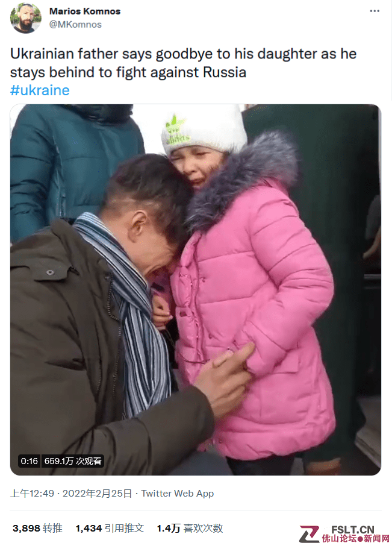Open the Twitter Web App source link
This screenshot has width=392, height=543.
coord(178,494)
